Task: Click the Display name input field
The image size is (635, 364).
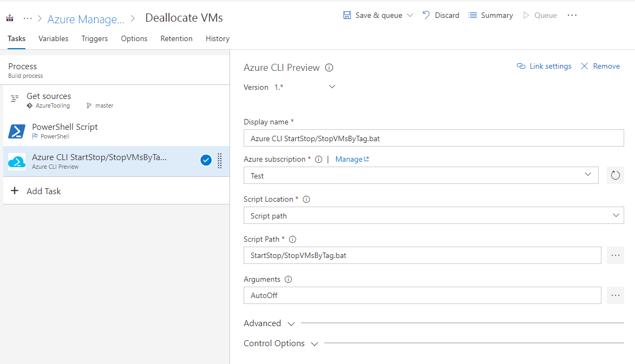Action: click(x=433, y=138)
